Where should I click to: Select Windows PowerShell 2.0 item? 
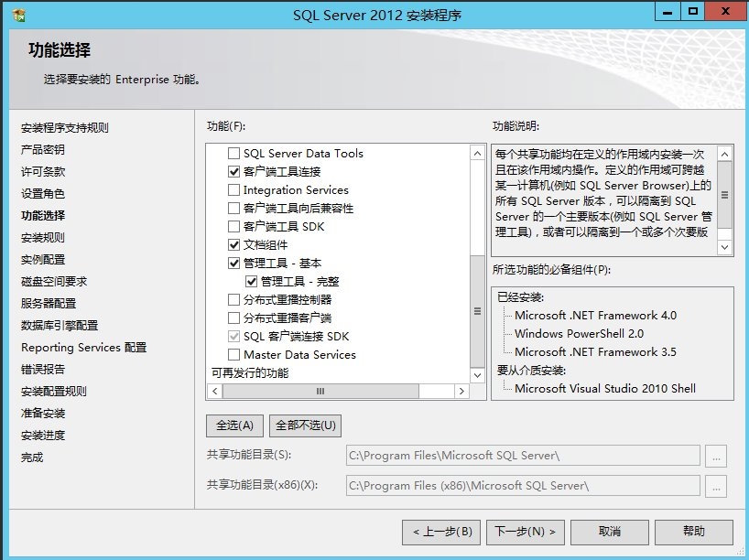point(579,334)
